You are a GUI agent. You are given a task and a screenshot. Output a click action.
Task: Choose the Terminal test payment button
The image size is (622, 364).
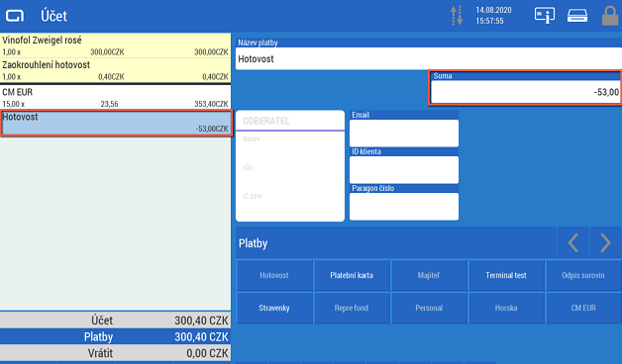(x=506, y=275)
